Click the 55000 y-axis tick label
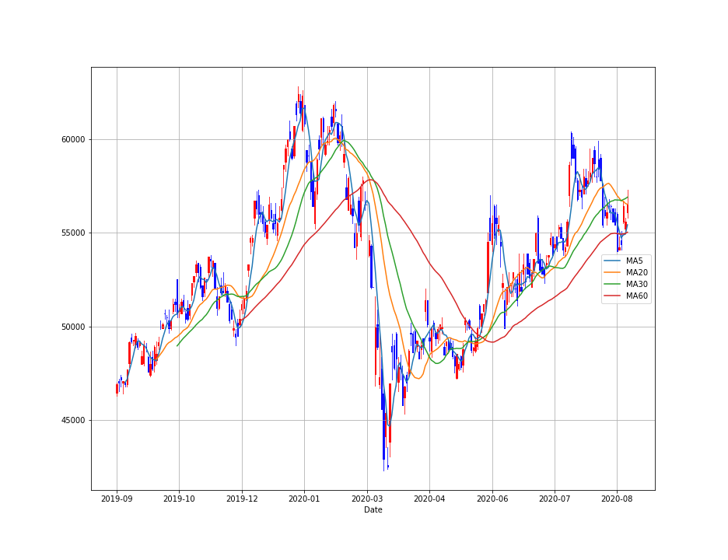Image resolution: width=728 pixels, height=560 pixels. tap(73, 233)
